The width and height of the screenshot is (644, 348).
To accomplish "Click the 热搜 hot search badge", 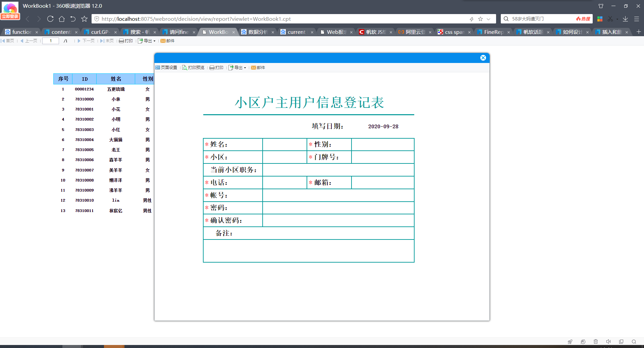I will pos(583,19).
